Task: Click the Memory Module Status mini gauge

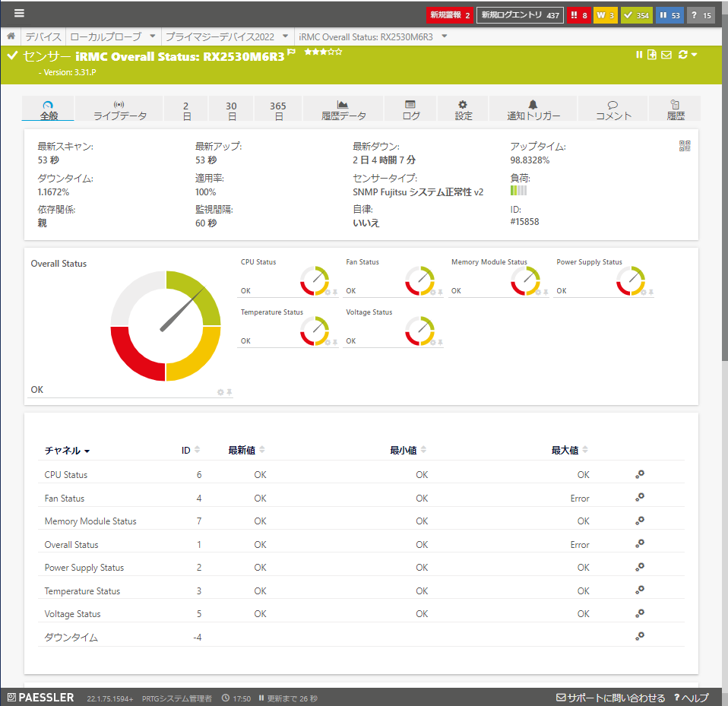Action: (x=526, y=281)
